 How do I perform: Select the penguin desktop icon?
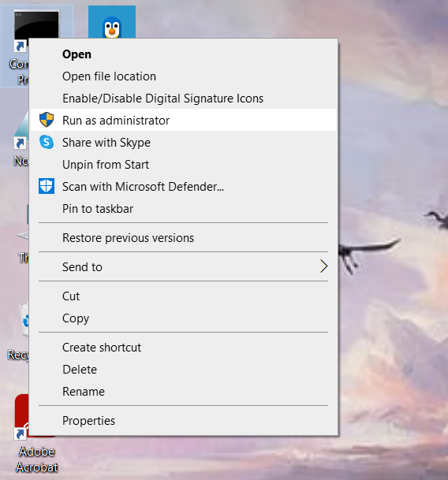tap(112, 22)
